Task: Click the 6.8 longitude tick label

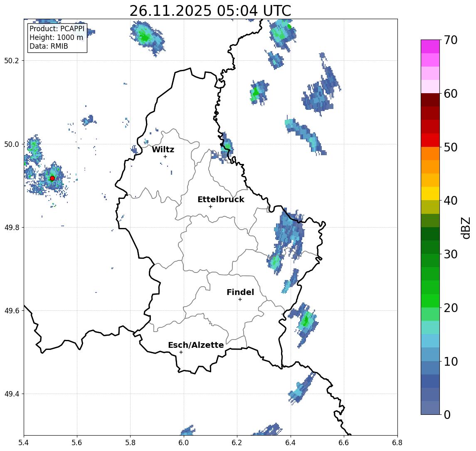Action: pyautogui.click(x=397, y=443)
